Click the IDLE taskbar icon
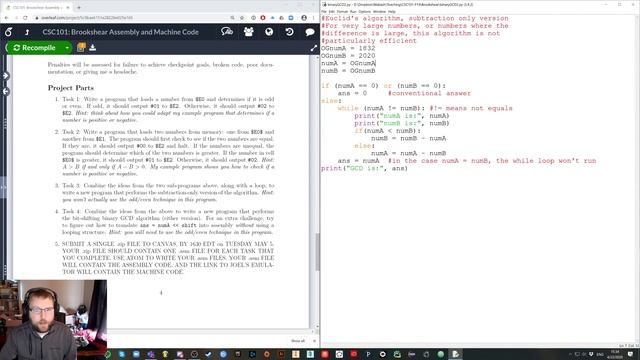This screenshot has height=360, width=640. [x=456, y=354]
